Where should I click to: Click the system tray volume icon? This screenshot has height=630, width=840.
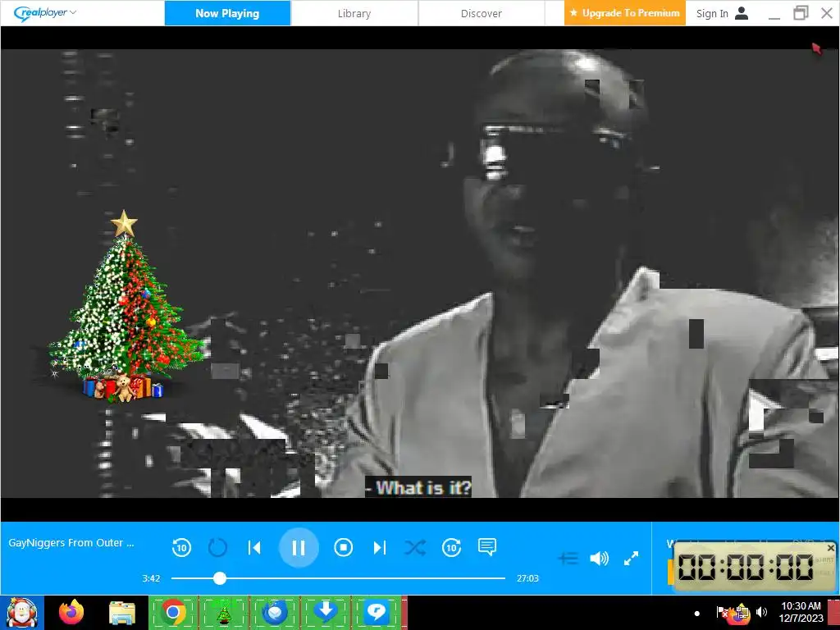(x=762, y=612)
